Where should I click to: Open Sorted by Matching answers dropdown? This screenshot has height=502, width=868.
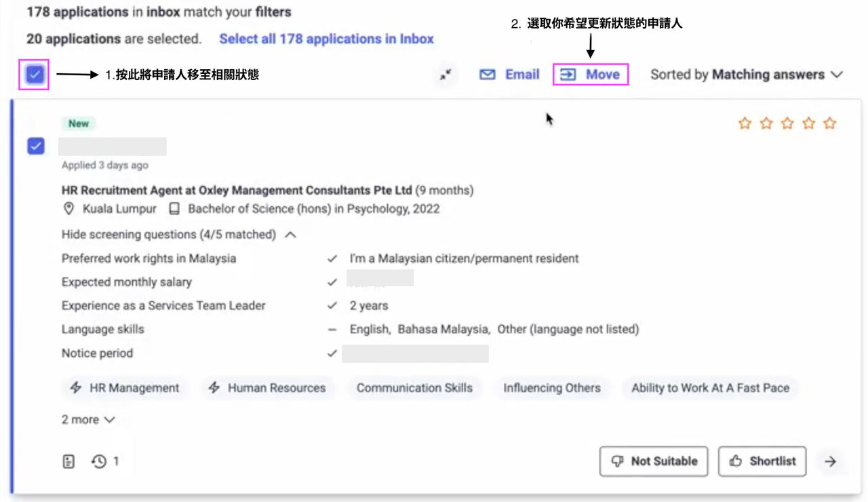point(746,75)
